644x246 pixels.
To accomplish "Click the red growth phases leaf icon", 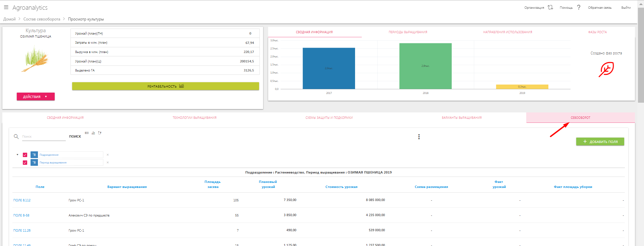I will pos(606,69).
